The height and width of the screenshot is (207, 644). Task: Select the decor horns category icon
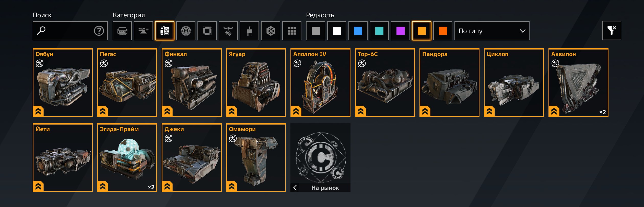[x=228, y=31]
